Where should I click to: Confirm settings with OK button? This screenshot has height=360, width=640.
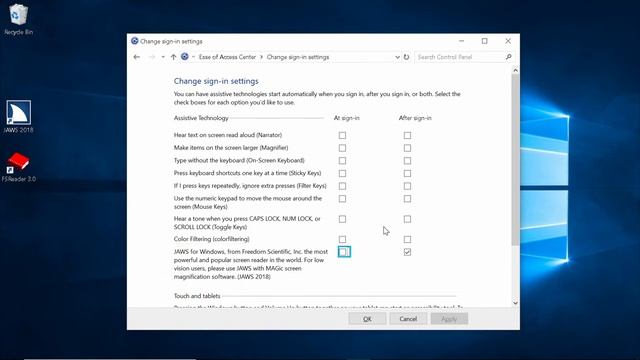click(x=367, y=319)
